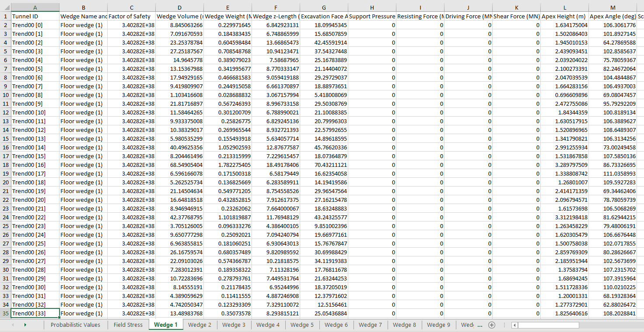Open the Wedge 7 sheet tab
The height and width of the screenshot is (332, 644).
click(370, 325)
